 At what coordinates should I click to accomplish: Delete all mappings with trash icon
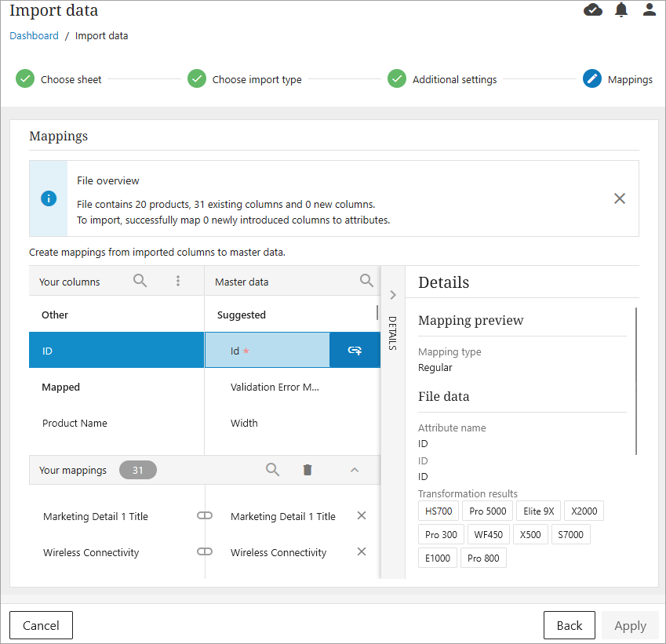coord(308,470)
